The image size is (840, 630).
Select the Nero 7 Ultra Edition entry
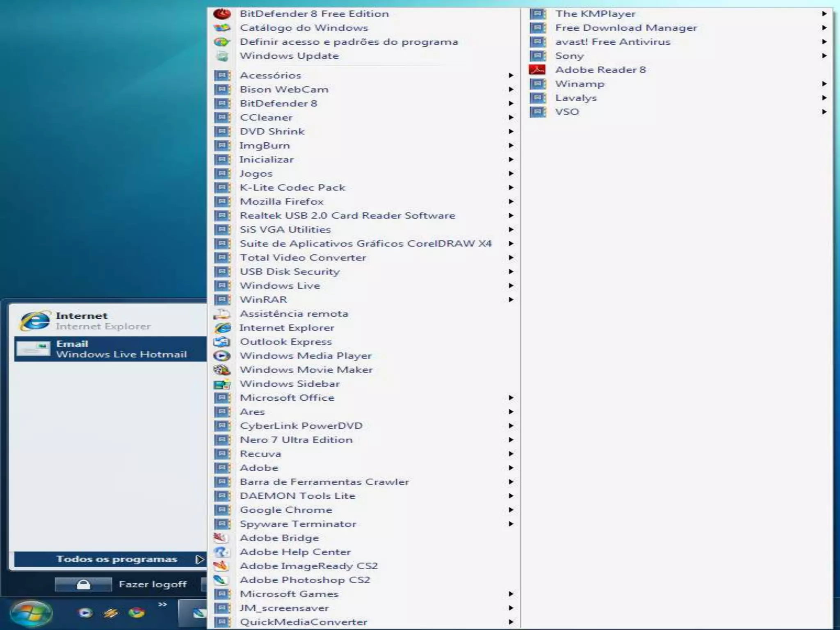tap(296, 440)
